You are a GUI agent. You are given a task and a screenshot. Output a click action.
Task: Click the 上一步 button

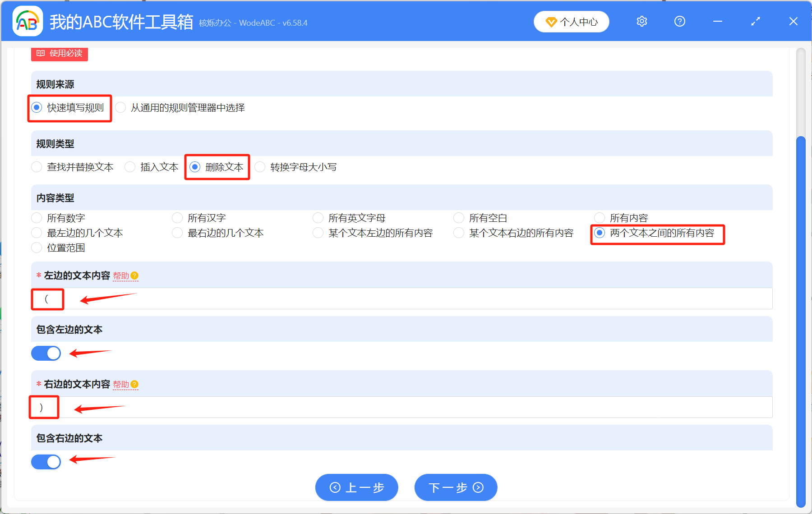click(356, 487)
